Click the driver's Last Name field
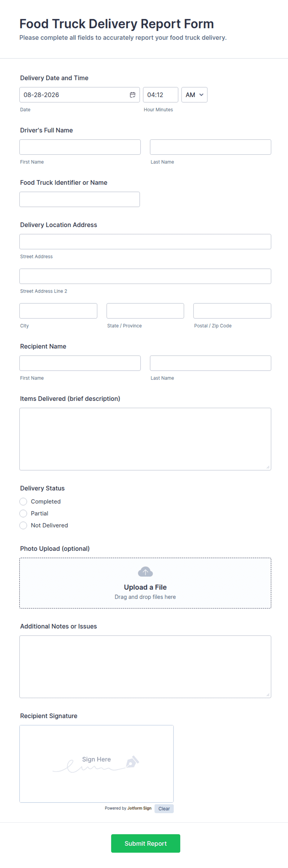This screenshot has width=288, height=868. (211, 147)
